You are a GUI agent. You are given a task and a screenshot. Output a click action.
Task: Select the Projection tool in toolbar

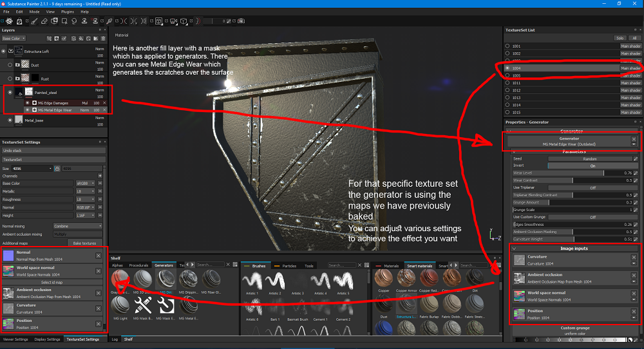click(x=54, y=21)
